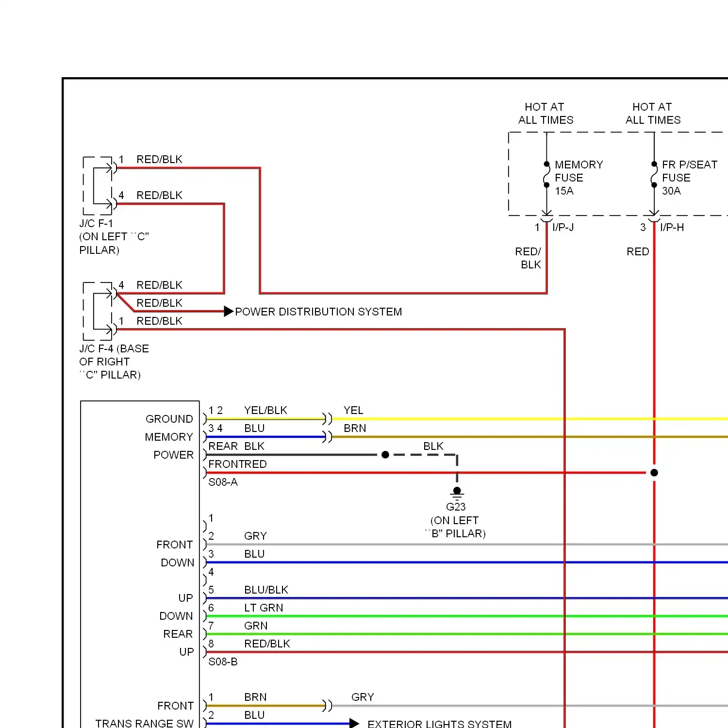
Task: Click the YEL/BLK wire label
Action: (x=265, y=410)
